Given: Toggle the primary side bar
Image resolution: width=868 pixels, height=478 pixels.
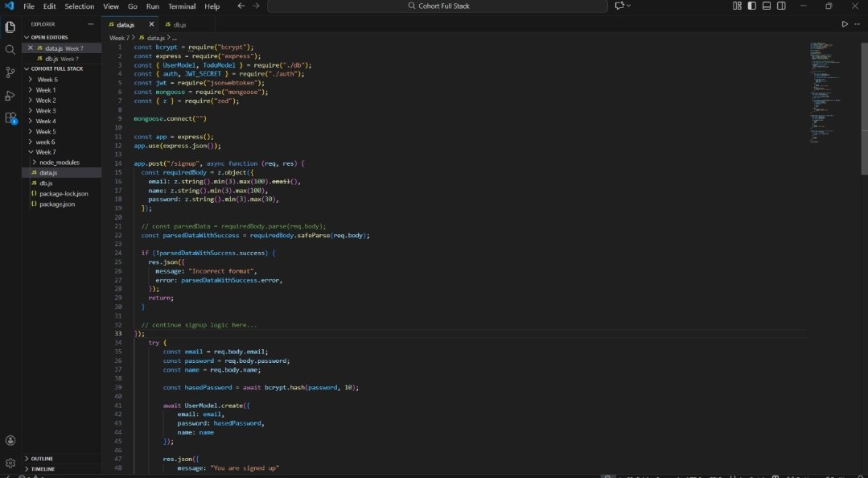Looking at the screenshot, I should [x=751, y=6].
